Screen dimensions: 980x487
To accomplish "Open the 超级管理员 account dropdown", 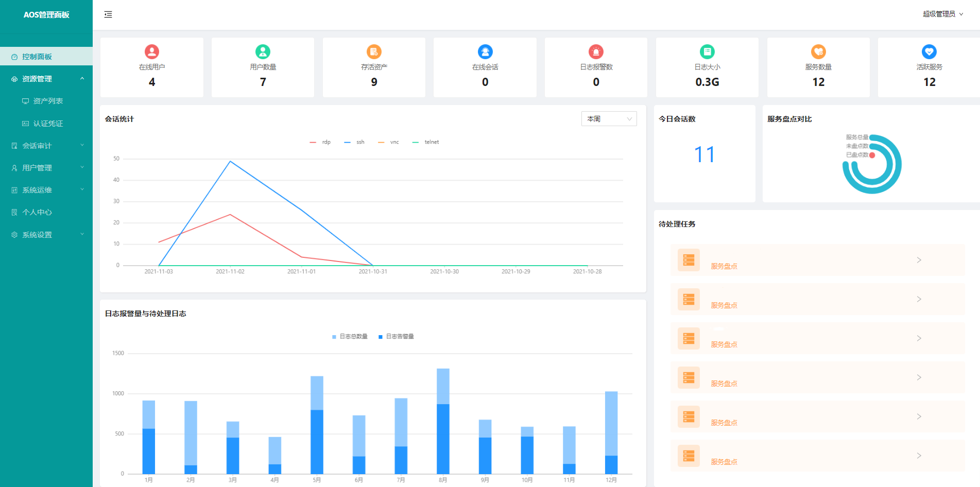I will point(942,14).
